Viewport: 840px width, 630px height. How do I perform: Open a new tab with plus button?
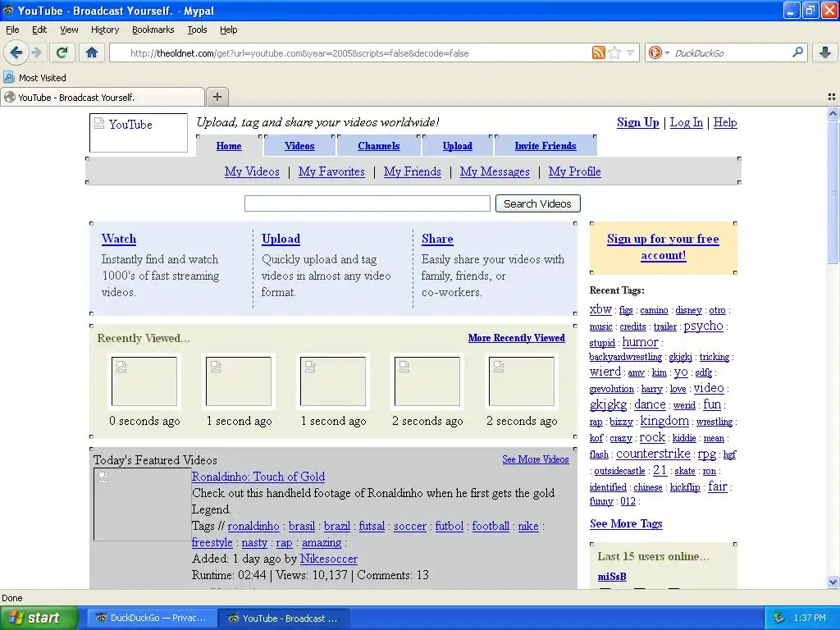[217, 97]
